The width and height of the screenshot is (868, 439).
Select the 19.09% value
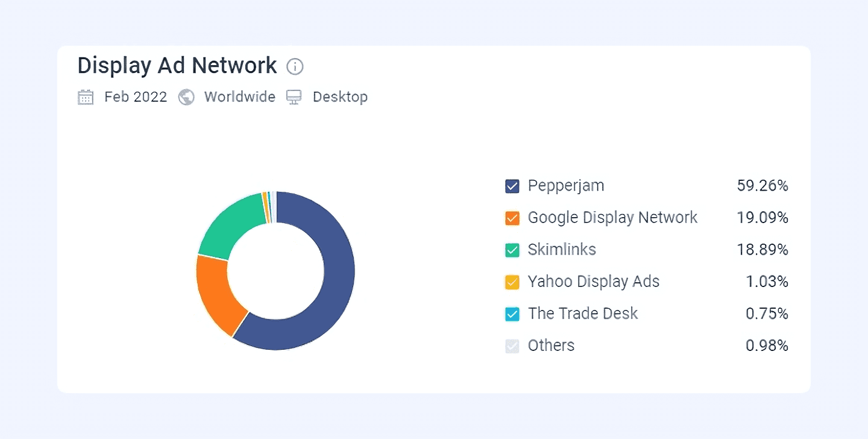763,218
